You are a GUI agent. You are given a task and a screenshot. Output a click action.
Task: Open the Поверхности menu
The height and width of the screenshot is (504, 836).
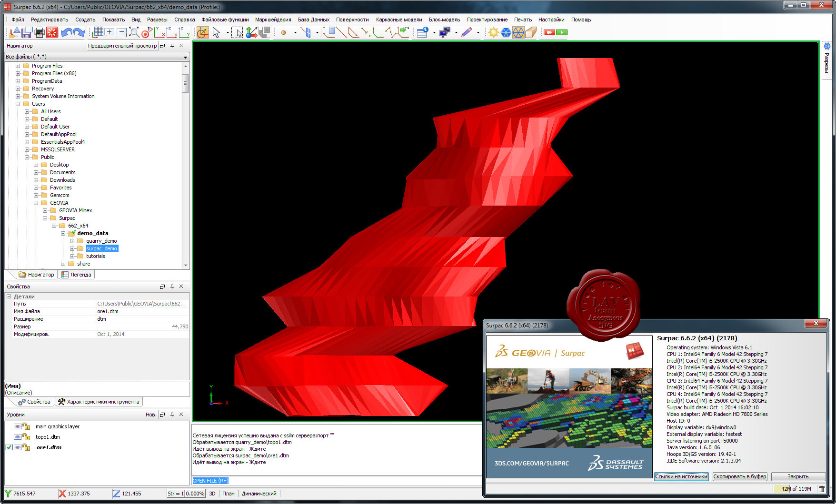[x=352, y=20]
